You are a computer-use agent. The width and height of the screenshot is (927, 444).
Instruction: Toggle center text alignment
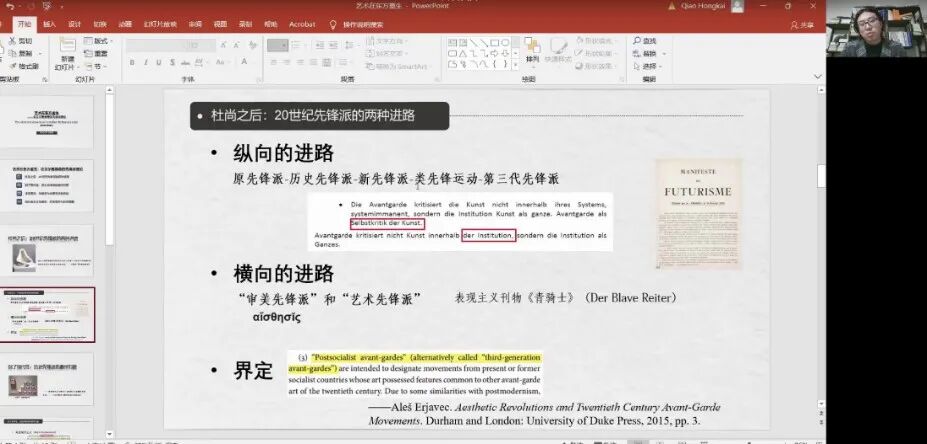tap(287, 62)
